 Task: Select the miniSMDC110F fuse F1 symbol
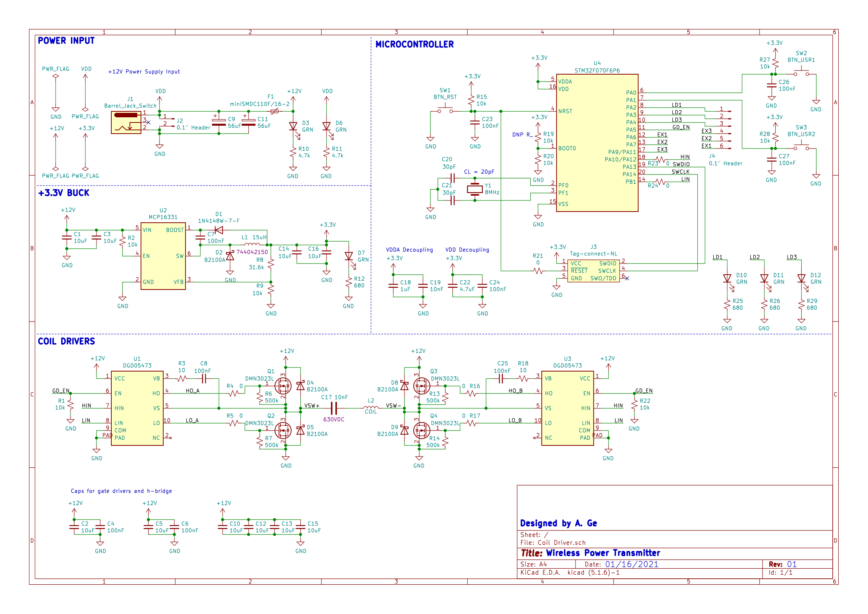point(275,111)
